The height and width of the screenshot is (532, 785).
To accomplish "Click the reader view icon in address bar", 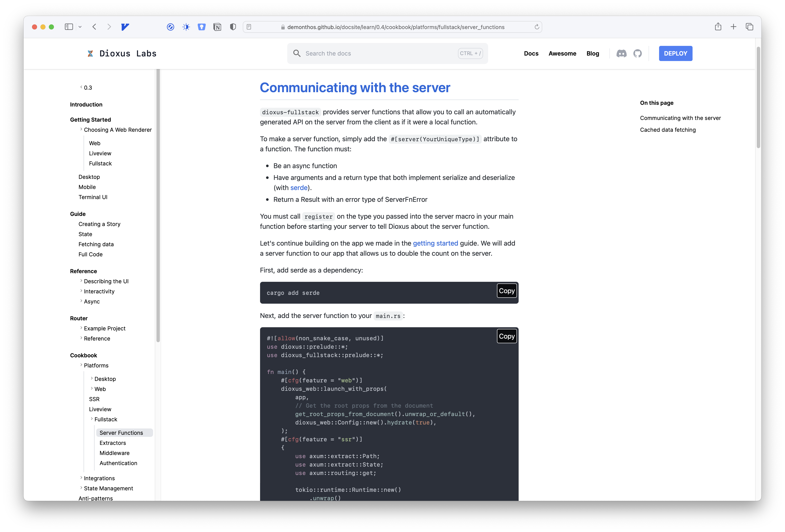I will click(249, 27).
